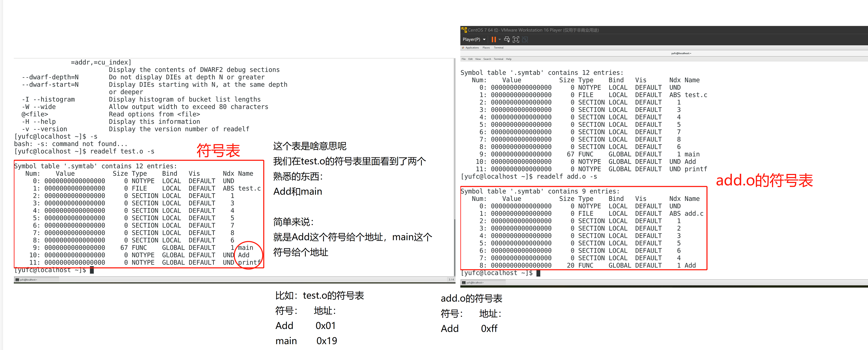Click the address value '0xff'
The width and height of the screenshot is (868, 350).
tap(489, 329)
